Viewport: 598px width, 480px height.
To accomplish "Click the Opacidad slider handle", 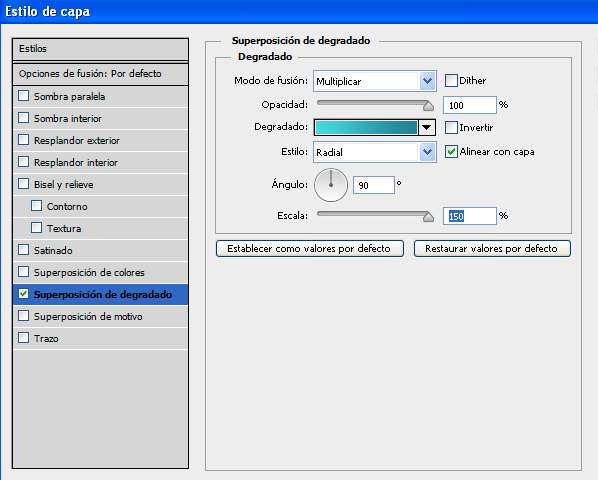I will [x=428, y=106].
